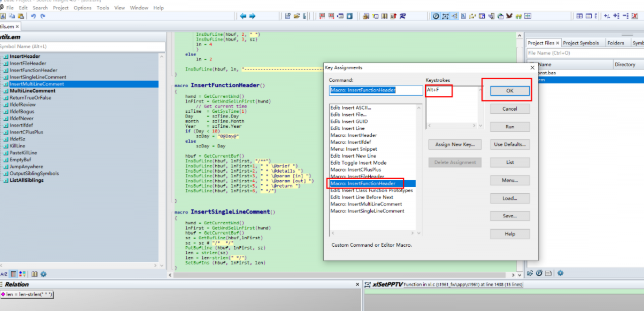The width and height of the screenshot is (644, 311).
Task: Click the Help button in Key Assignments
Action: click(x=510, y=234)
